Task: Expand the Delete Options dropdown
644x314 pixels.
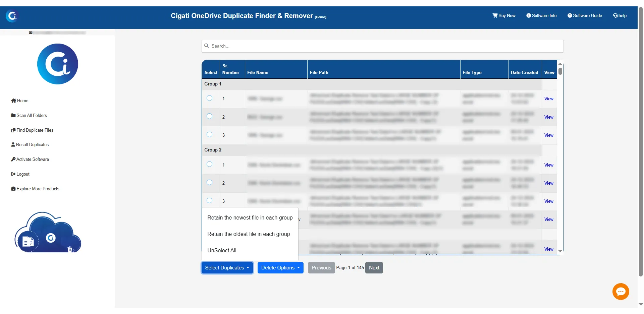Action: pos(280,268)
